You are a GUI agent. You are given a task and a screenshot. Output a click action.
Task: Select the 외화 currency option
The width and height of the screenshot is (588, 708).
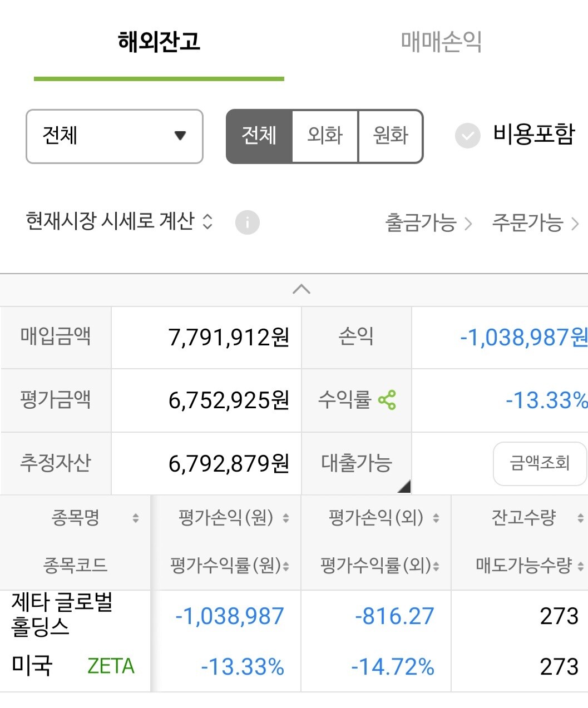(325, 136)
